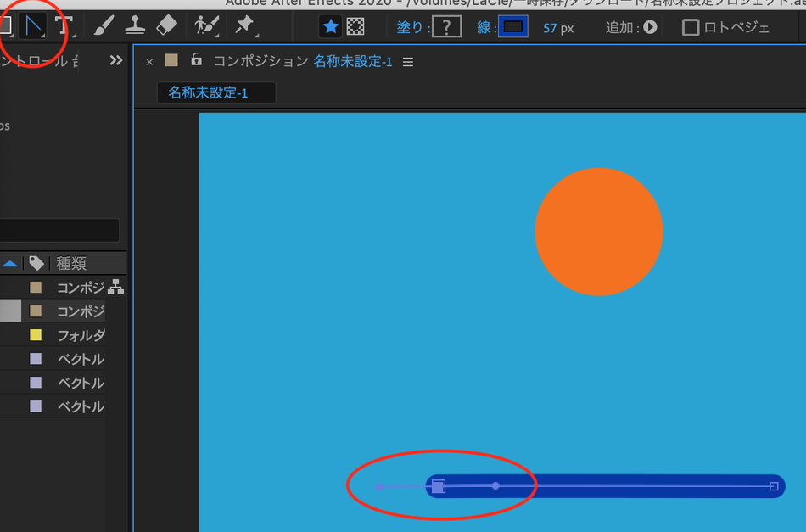
Task: Close the composition panel tab
Action: (x=149, y=62)
